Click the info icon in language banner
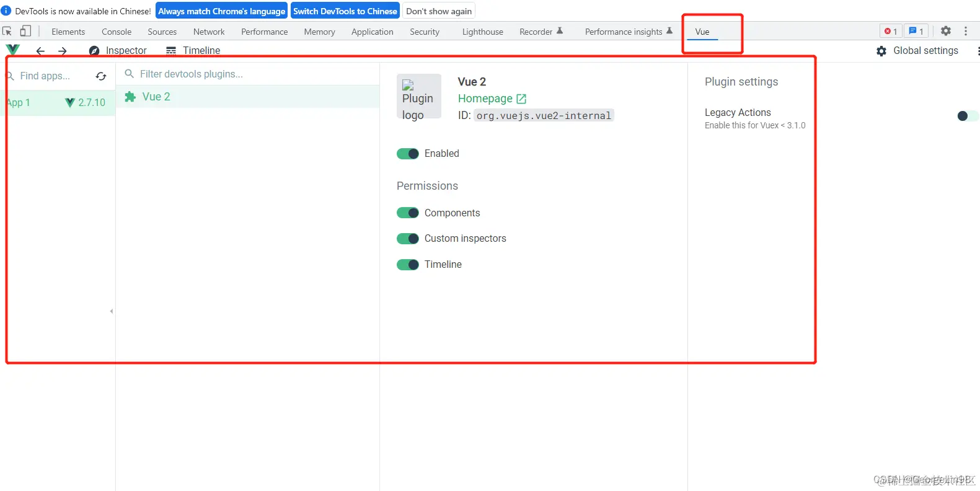This screenshot has width=980, height=491. coord(6,11)
